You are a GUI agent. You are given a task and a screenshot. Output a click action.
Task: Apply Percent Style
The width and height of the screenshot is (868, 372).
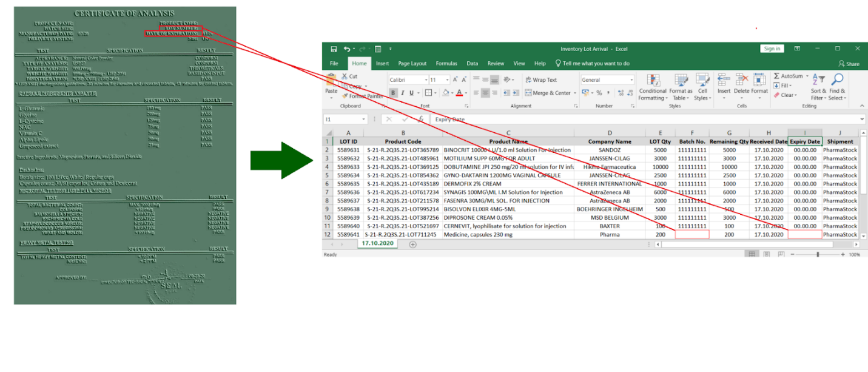click(599, 93)
